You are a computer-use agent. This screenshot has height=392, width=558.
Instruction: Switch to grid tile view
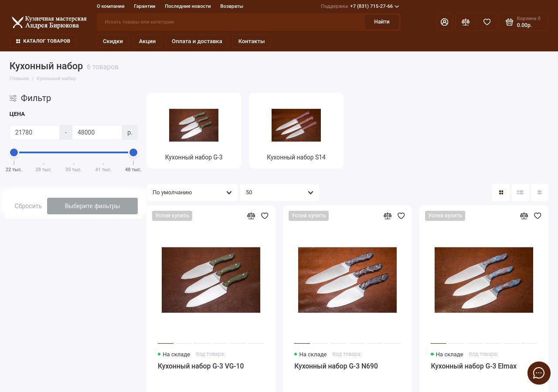click(x=501, y=193)
